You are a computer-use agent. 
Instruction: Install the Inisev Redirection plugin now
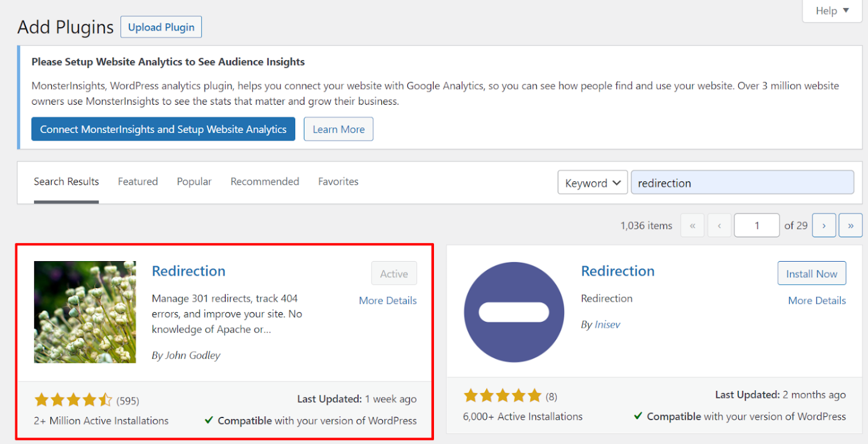[812, 274]
